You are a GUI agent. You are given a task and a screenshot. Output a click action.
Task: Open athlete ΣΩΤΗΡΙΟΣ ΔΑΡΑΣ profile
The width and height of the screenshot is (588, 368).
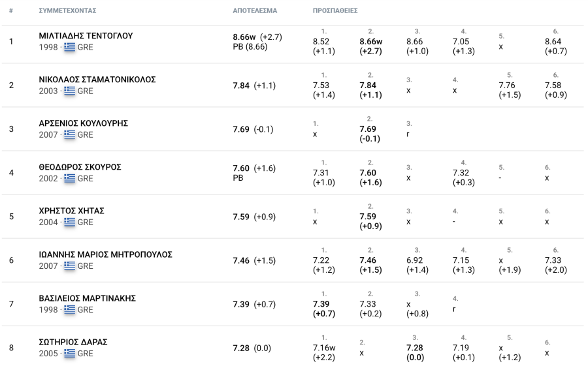pyautogui.click(x=73, y=342)
